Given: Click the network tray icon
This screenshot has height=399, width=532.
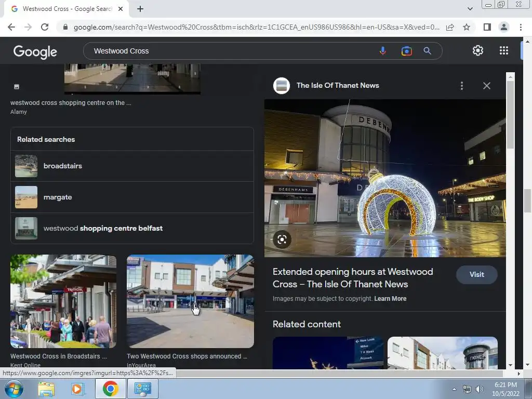Looking at the screenshot, I should click(x=467, y=389).
